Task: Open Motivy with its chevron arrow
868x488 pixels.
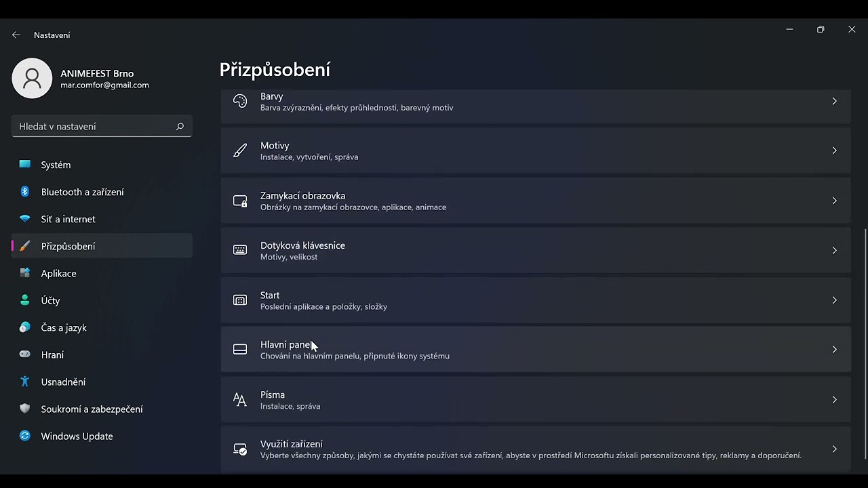Action: [834, 150]
